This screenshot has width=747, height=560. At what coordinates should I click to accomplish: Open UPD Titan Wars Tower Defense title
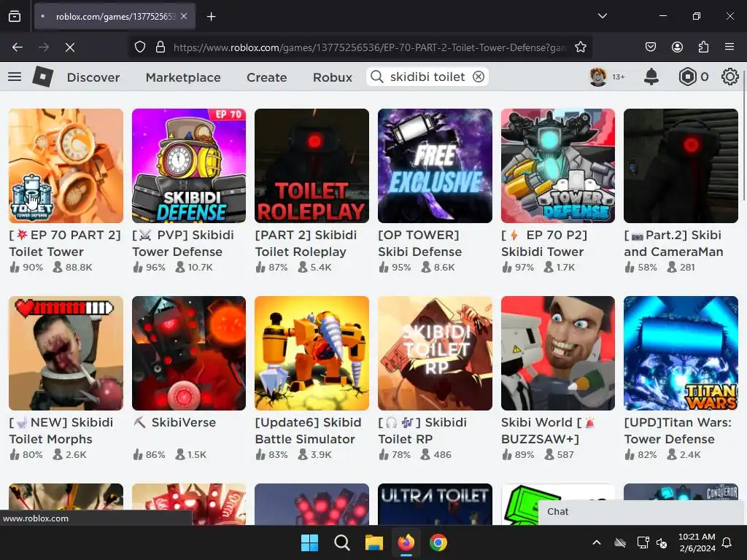(678, 431)
